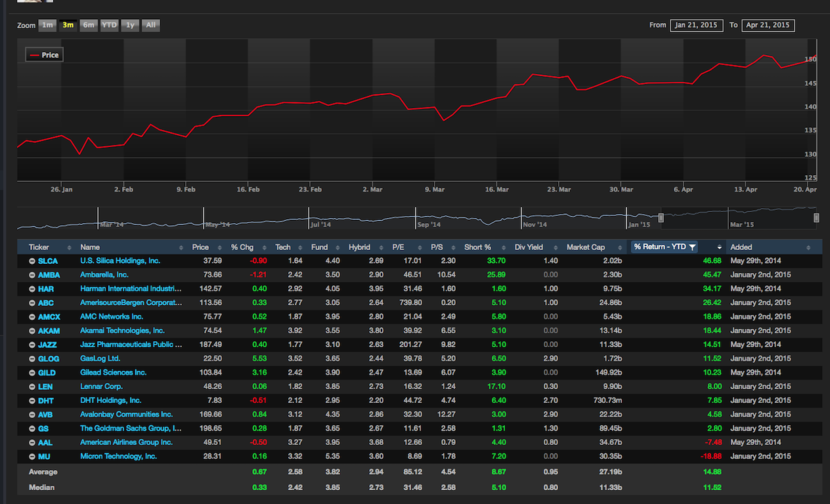The image size is (830, 504).
Task: Select the 3m zoom range
Action: point(68,26)
